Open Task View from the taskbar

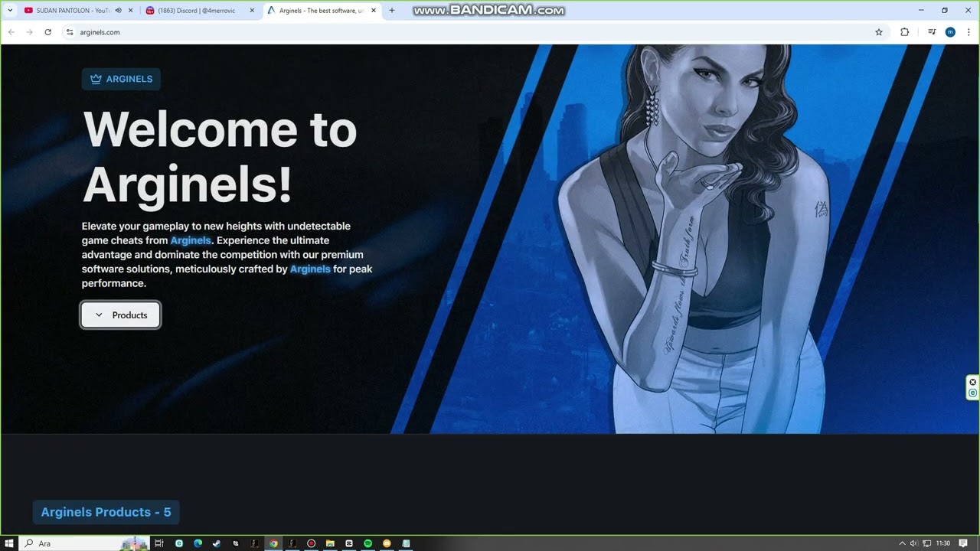pos(159,543)
